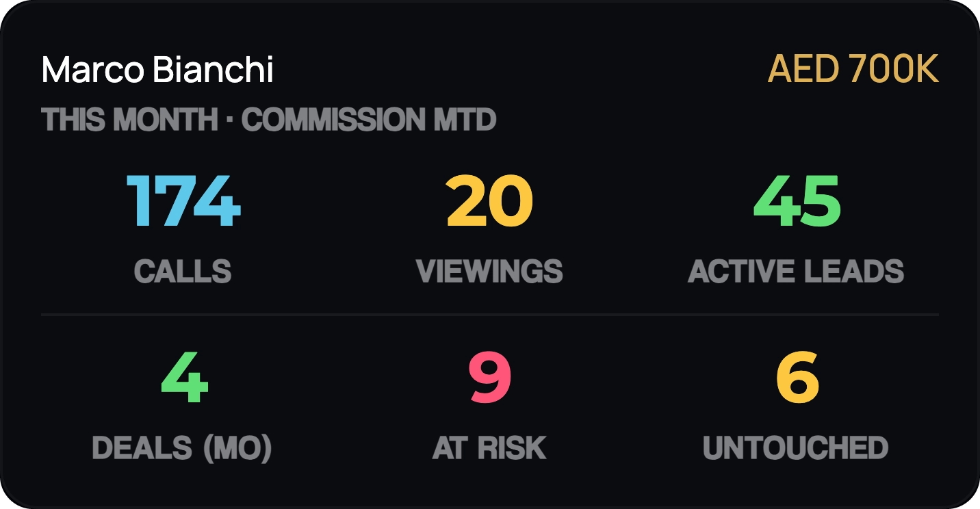Image resolution: width=980 pixels, height=509 pixels.
Task: Click the This Month Commission MTD subtitle
Action: [x=269, y=120]
